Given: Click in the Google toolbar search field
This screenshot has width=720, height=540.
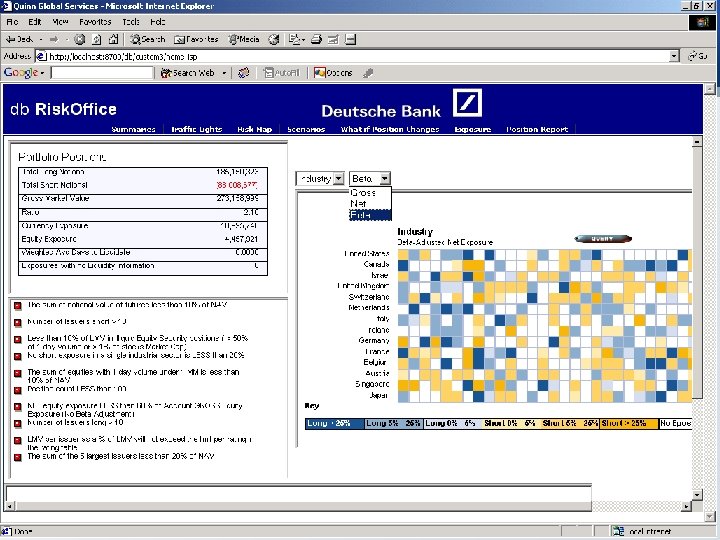Looking at the screenshot, I should point(102,73).
